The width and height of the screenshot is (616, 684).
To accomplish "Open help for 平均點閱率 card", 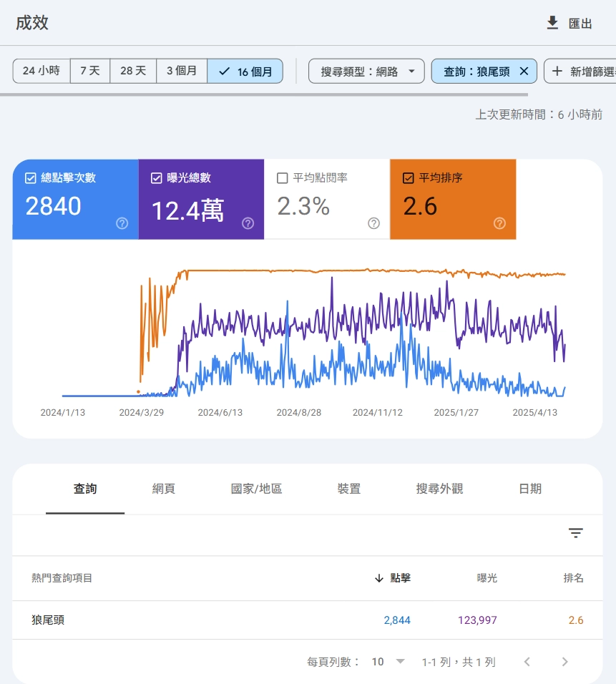I will pos(373,223).
